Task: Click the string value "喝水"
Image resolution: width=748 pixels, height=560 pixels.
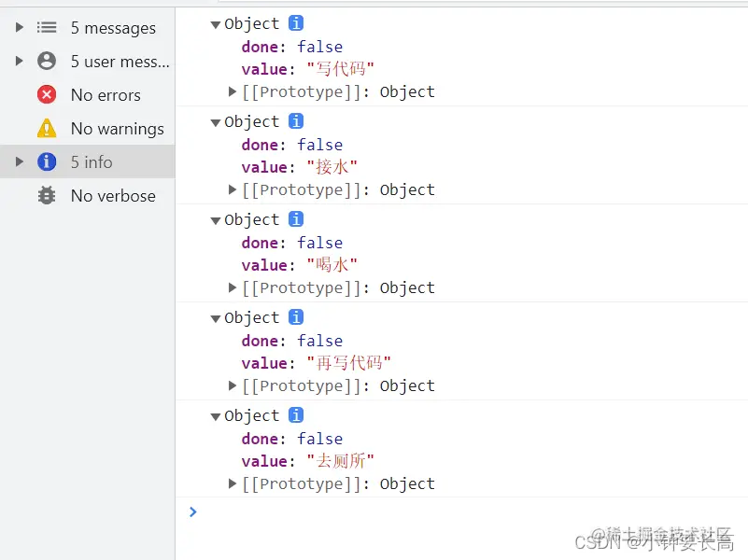Action: pos(332,265)
